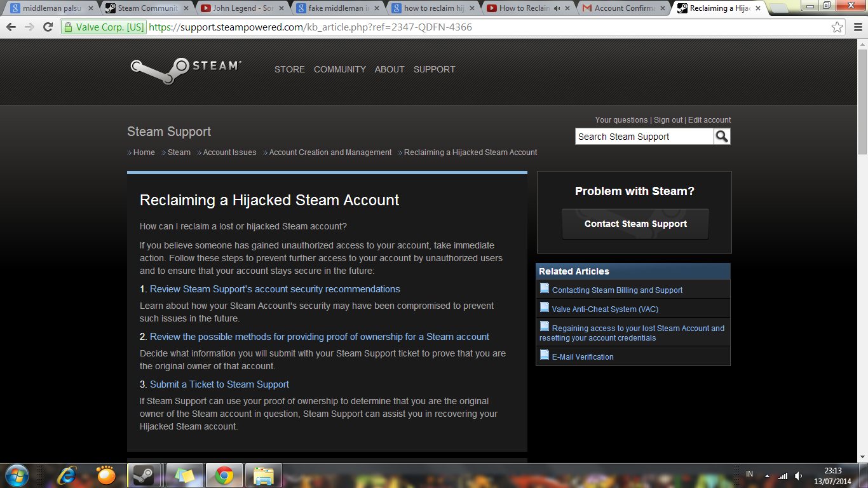Click the orange round icon in the taskbar

(x=105, y=475)
